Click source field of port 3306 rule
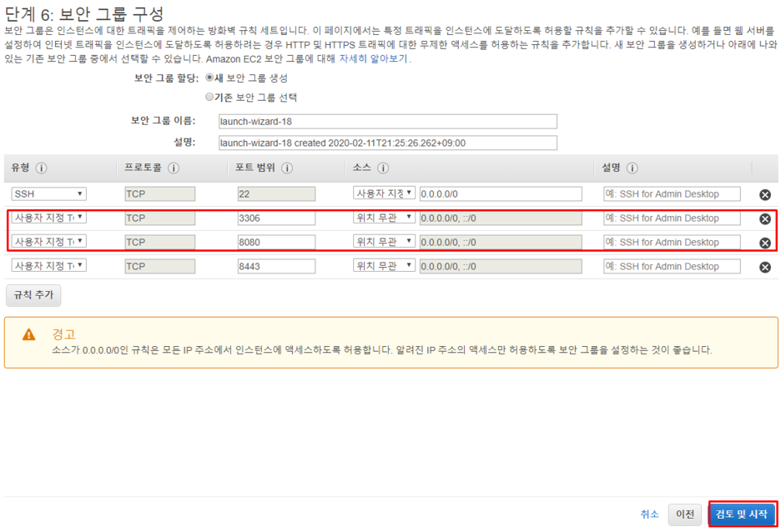 pos(501,218)
